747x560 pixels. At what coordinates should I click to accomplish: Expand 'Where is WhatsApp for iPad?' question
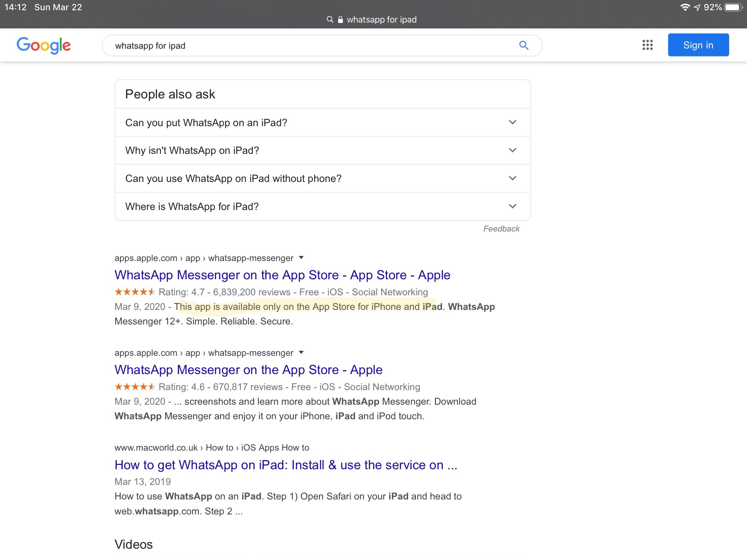click(322, 206)
